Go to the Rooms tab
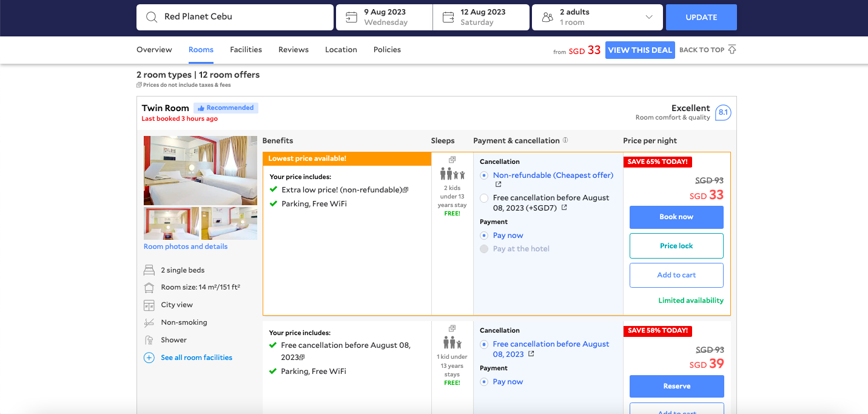The image size is (868, 414). point(201,50)
